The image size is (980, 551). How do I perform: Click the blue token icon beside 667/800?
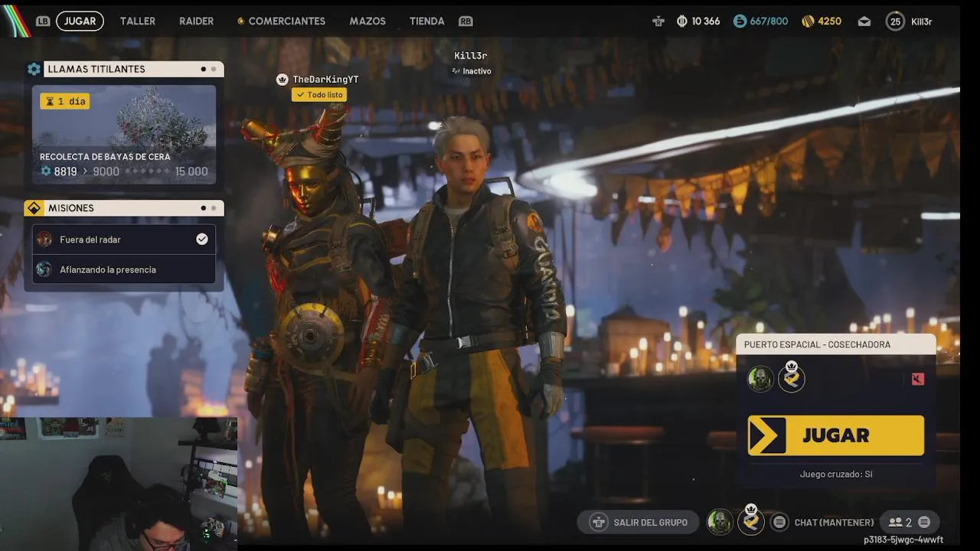click(740, 21)
